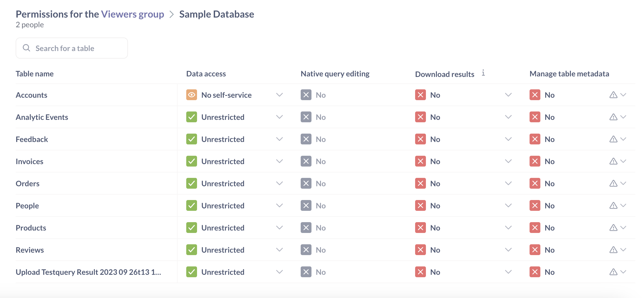The width and height of the screenshot is (644, 298).
Task: Open the Data access dropdown for Accounts
Action: pyautogui.click(x=280, y=95)
